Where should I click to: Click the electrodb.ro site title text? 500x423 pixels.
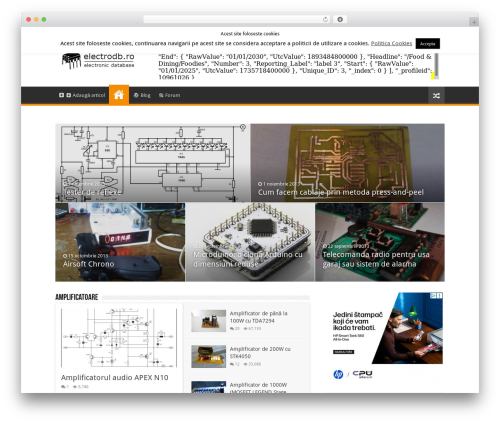(x=109, y=56)
